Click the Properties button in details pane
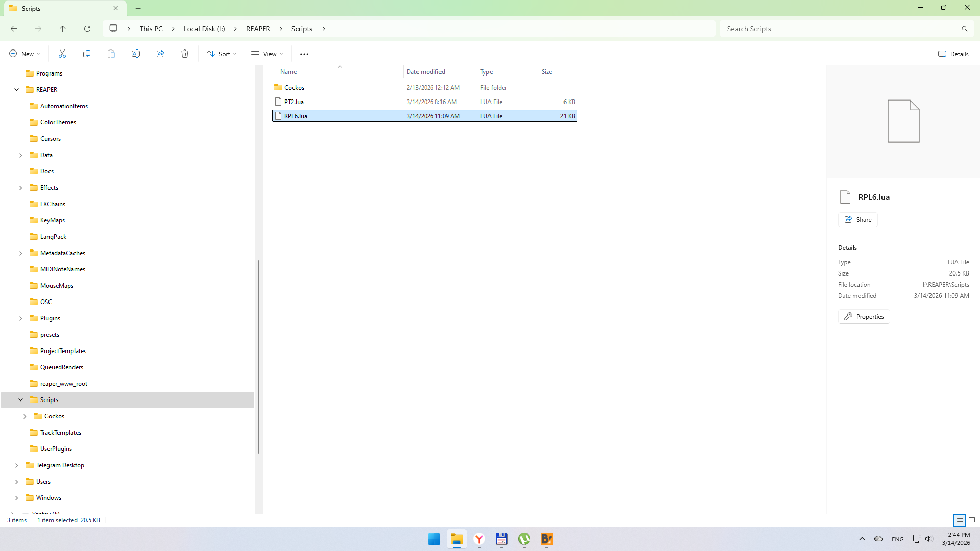The width and height of the screenshot is (980, 551). (x=864, y=317)
